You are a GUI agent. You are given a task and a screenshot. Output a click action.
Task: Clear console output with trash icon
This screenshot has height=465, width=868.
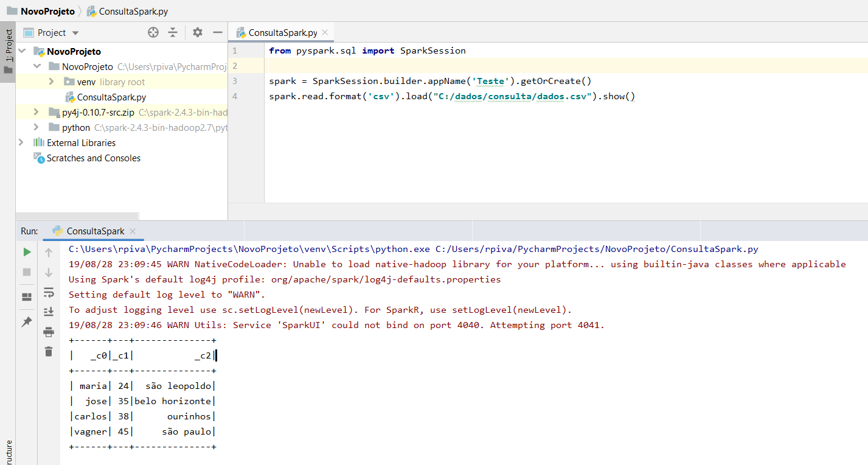[48, 351]
